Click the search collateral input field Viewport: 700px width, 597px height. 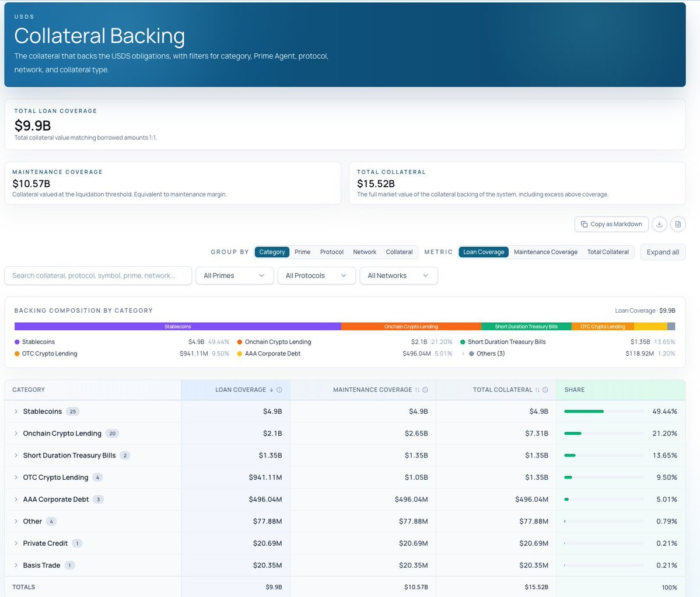point(98,275)
